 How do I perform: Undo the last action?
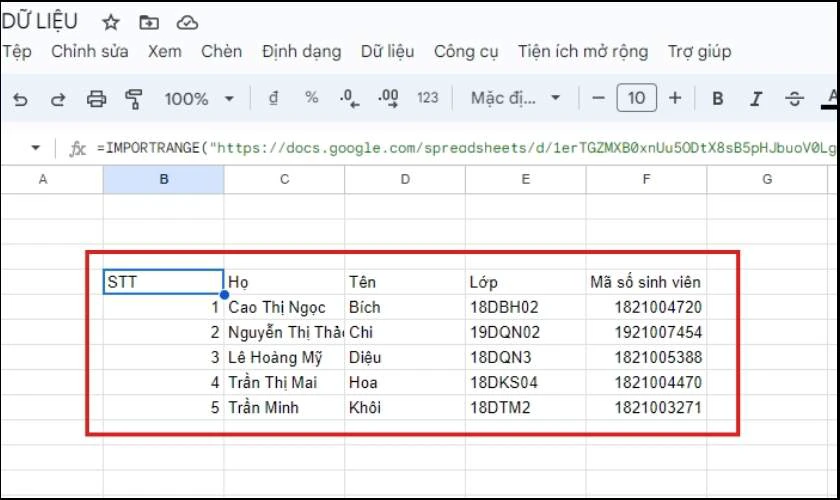tap(20, 99)
